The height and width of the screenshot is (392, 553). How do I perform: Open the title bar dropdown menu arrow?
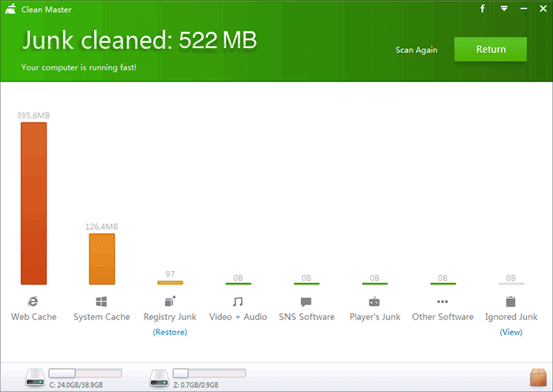[504, 9]
